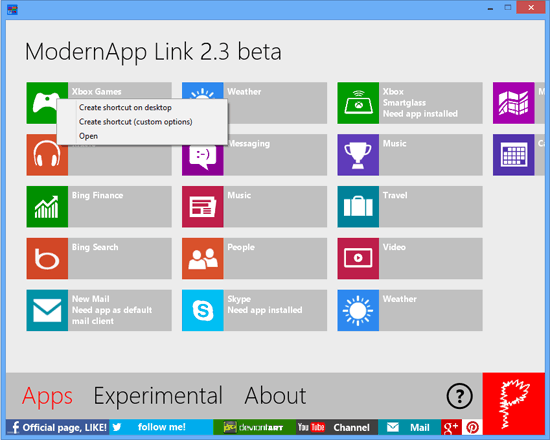This screenshot has height=440, width=550.
Task: Open the Facebook Official page link
Action: tap(58, 427)
